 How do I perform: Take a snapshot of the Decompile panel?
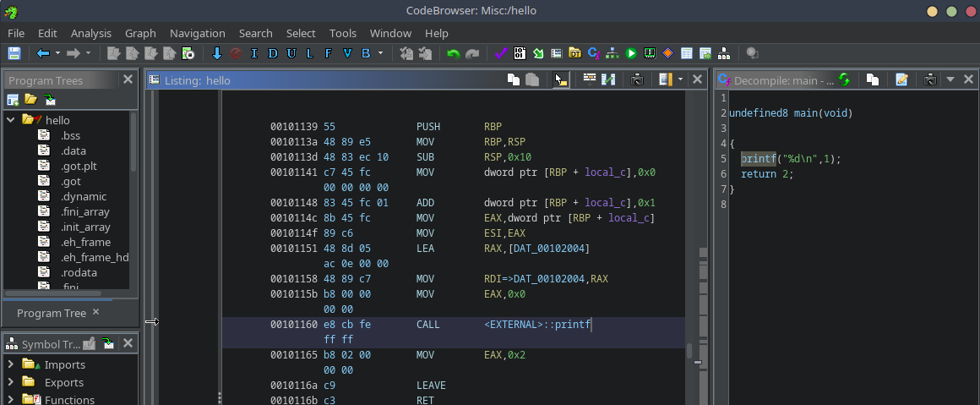(930, 79)
